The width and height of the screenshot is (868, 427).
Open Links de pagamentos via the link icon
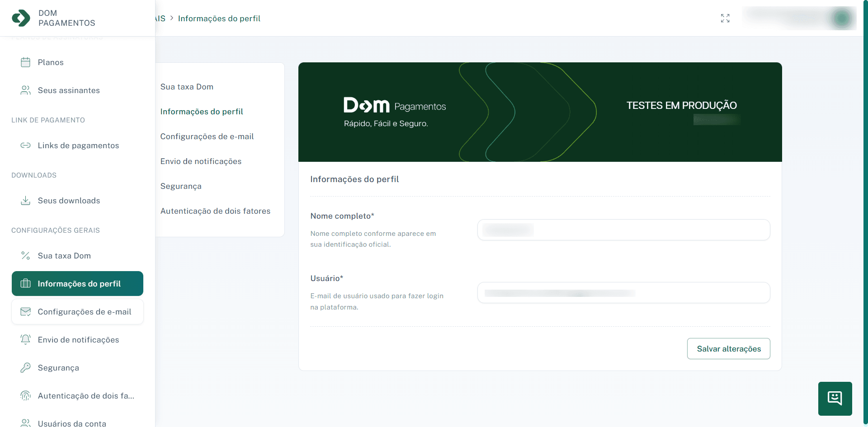26,145
